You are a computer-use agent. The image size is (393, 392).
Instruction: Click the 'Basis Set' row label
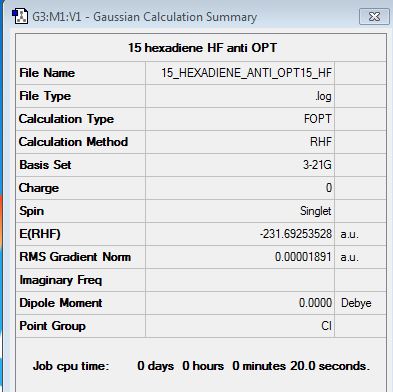[x=45, y=165]
